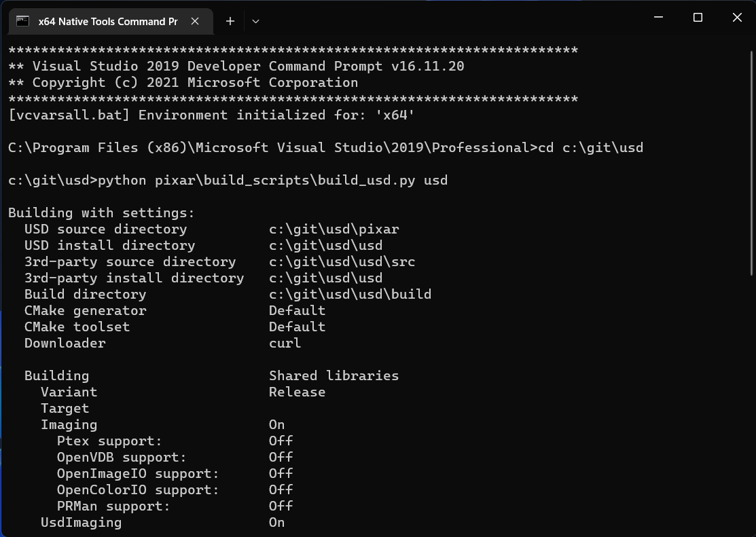Click the 'Building with settings:' heading
This screenshot has width=756, height=537.
[101, 213]
